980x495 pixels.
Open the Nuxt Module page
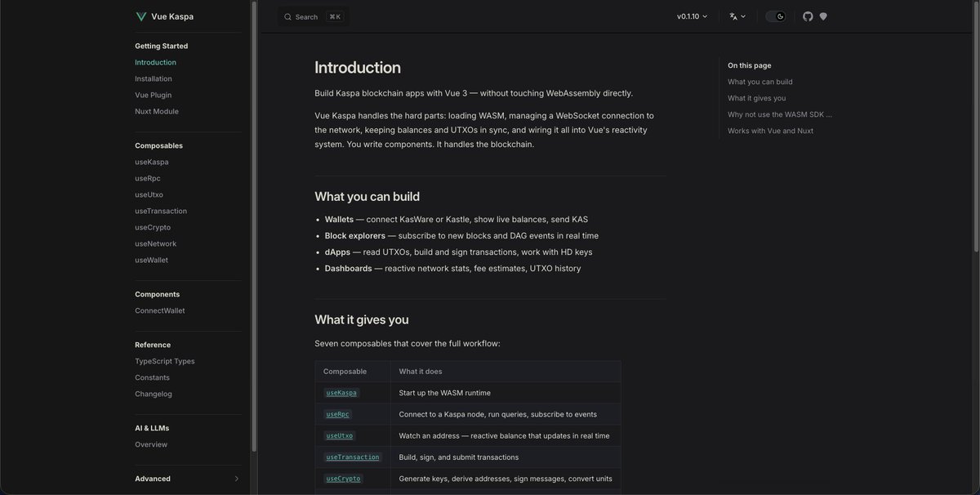pyautogui.click(x=157, y=111)
